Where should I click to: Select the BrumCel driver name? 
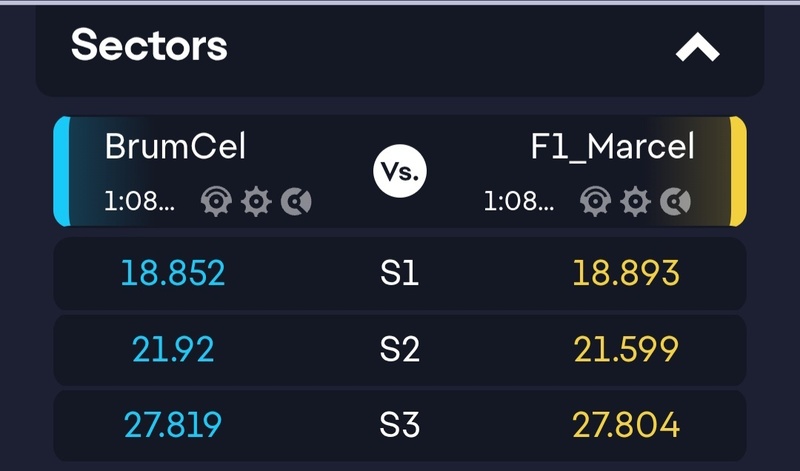175,146
